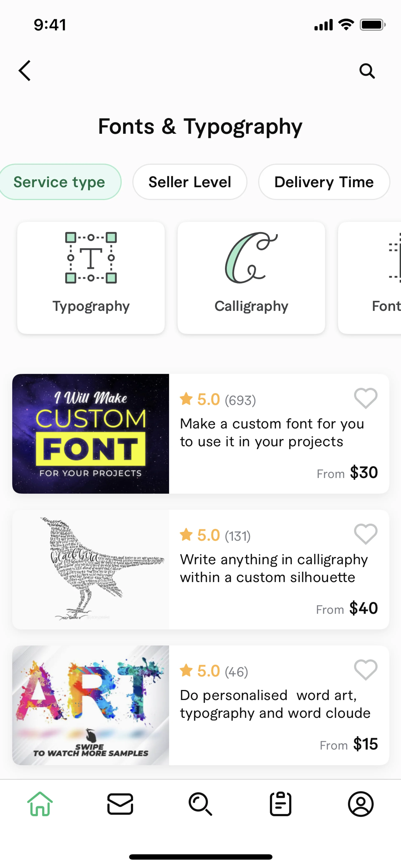Tap the back arrow icon
Screen dimensions: 401x868
pyautogui.click(x=25, y=71)
